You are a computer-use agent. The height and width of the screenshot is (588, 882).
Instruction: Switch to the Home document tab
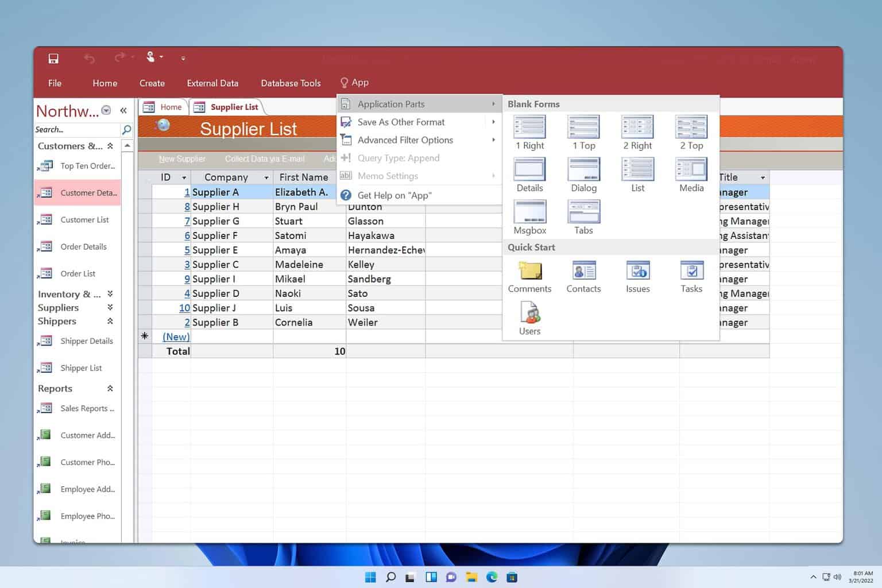click(171, 107)
